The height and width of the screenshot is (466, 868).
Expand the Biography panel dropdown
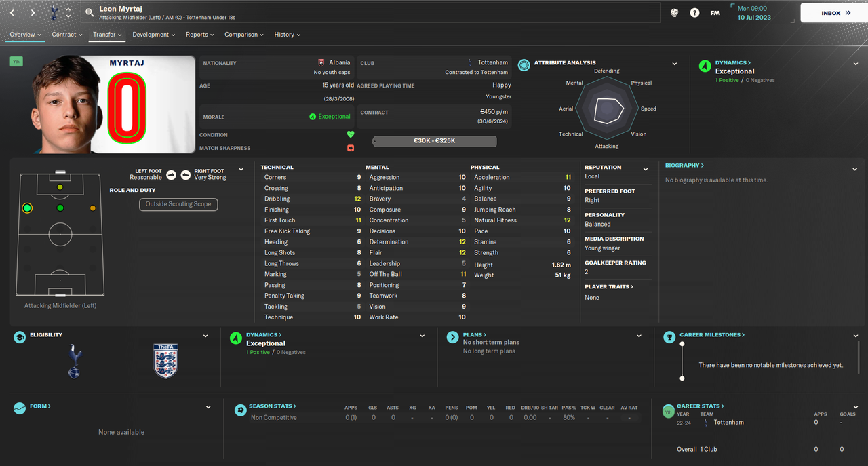pos(855,170)
